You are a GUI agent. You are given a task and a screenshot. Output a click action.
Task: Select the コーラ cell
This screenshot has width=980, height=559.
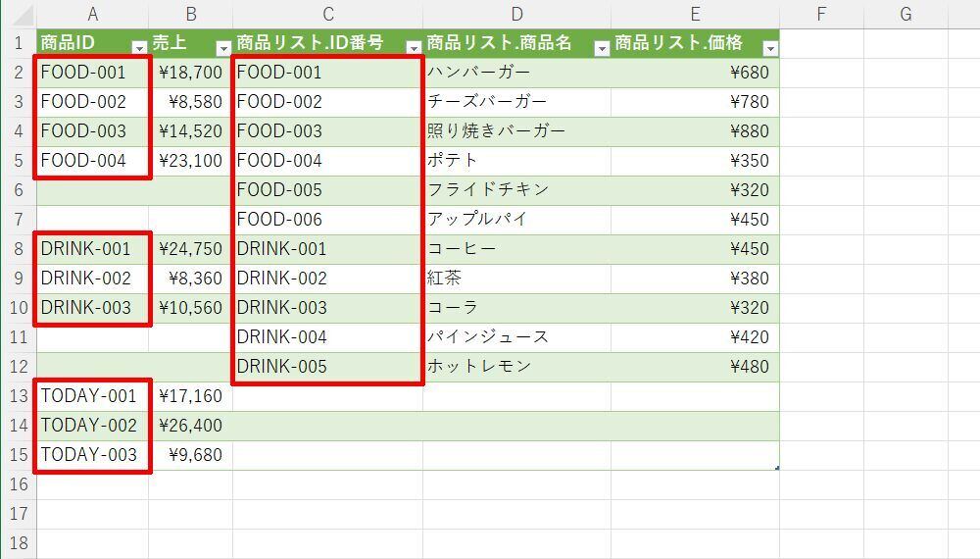(x=516, y=308)
